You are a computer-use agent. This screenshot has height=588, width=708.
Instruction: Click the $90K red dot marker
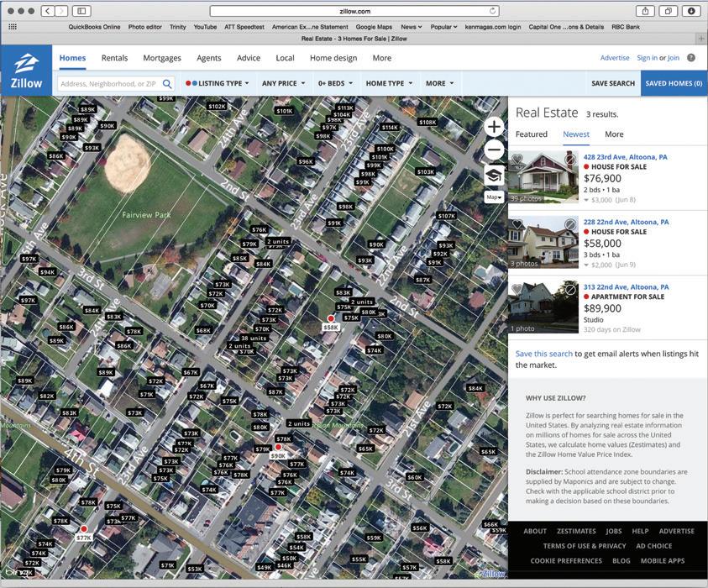pos(278,447)
